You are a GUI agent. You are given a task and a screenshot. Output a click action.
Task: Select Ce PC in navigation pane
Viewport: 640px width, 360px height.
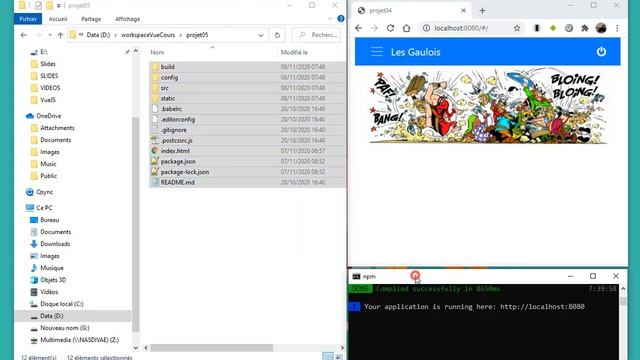[x=44, y=208]
